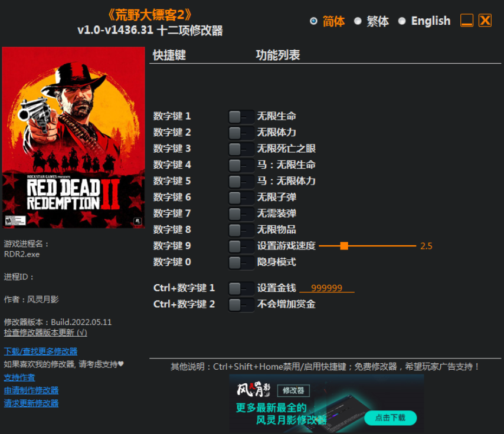Click the 作者：风灵月影 text
Viewport: 504px width, 434px height.
(31, 300)
